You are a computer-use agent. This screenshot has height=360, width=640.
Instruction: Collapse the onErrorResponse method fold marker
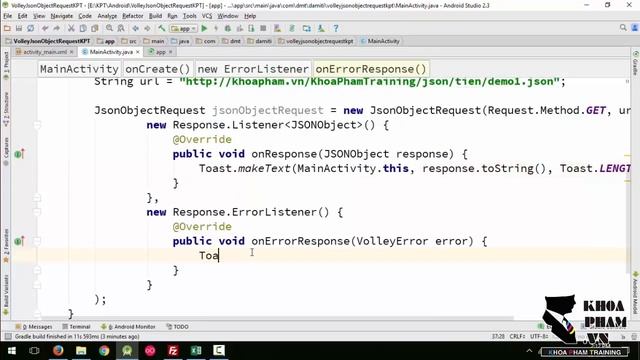click(x=37, y=241)
